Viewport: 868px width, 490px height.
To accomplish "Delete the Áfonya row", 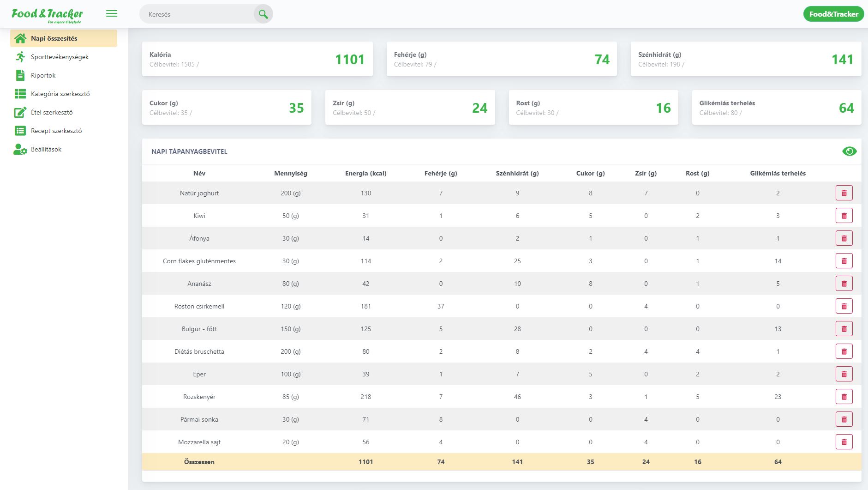I will 844,238.
